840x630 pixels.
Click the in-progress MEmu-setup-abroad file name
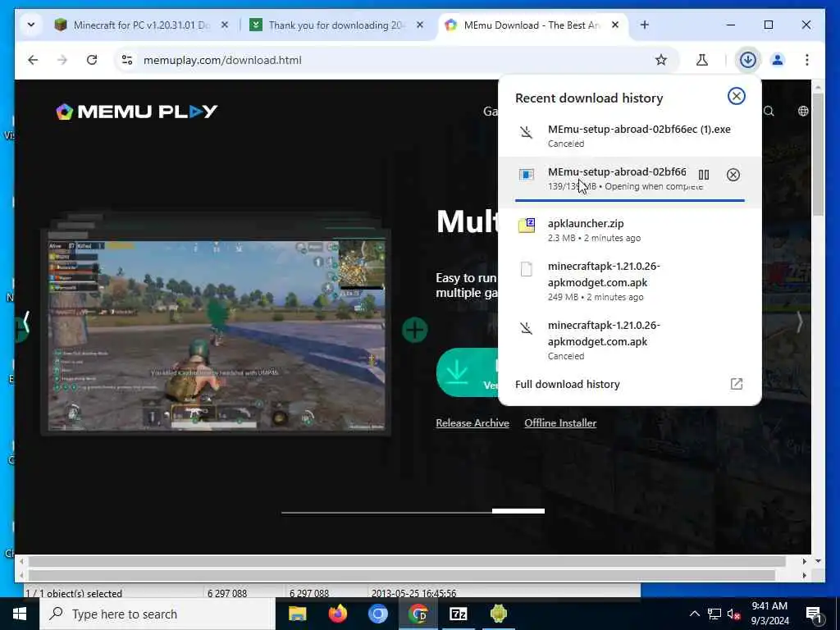[617, 172]
